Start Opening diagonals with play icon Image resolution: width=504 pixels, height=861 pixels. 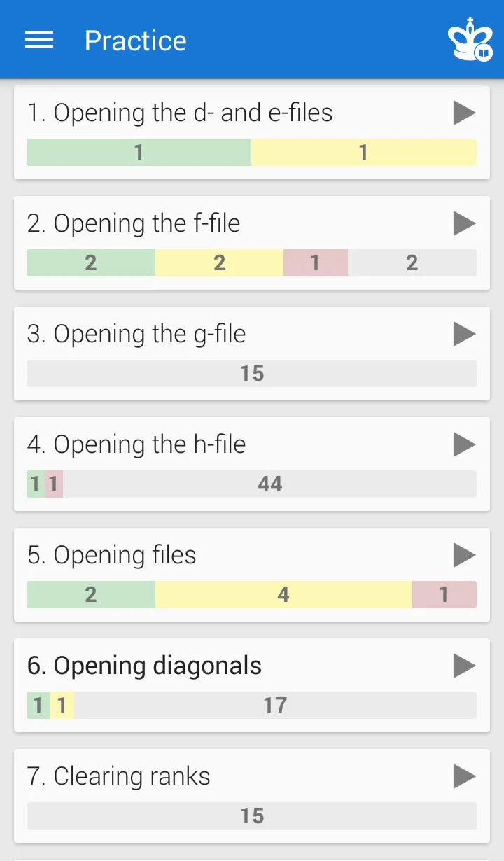(464, 666)
